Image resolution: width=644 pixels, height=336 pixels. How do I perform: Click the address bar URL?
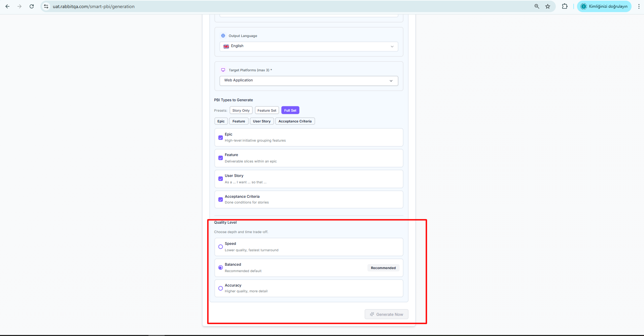tap(94, 6)
